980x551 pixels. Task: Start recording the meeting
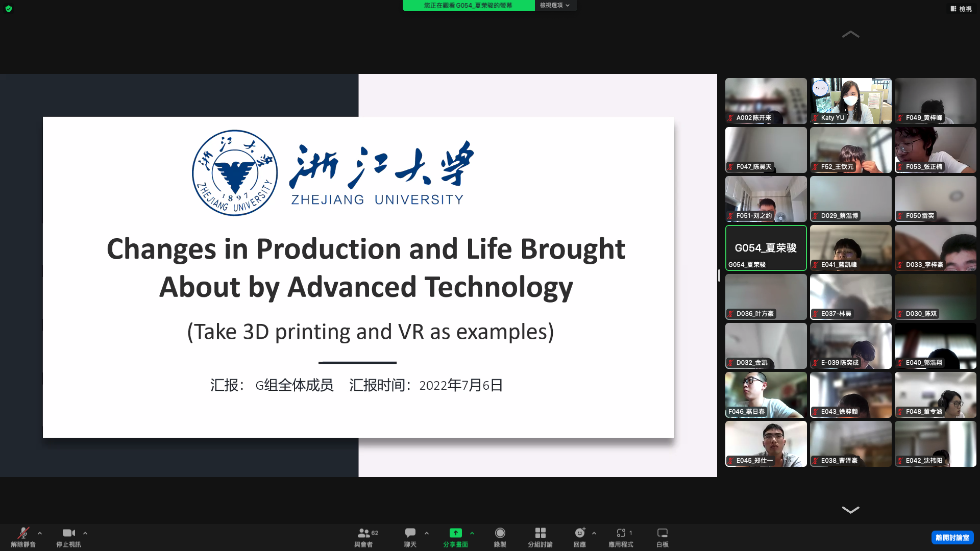(x=500, y=537)
